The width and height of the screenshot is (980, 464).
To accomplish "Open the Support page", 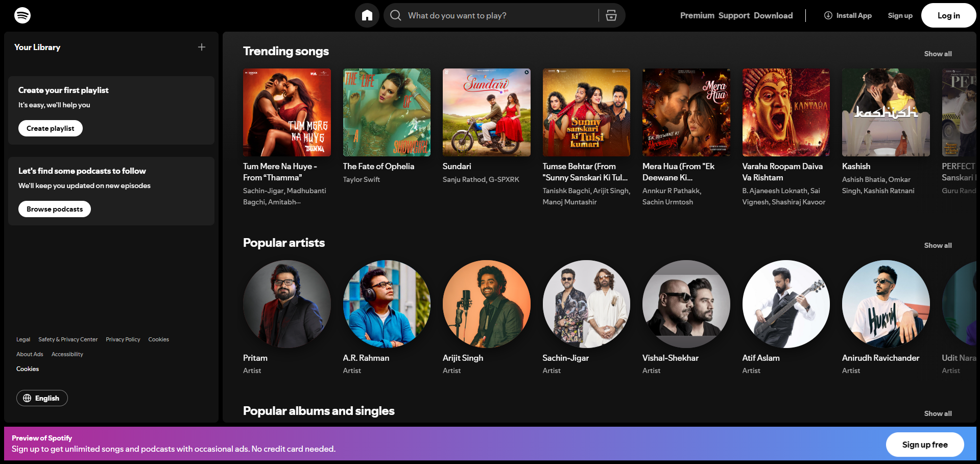I will coord(734,15).
